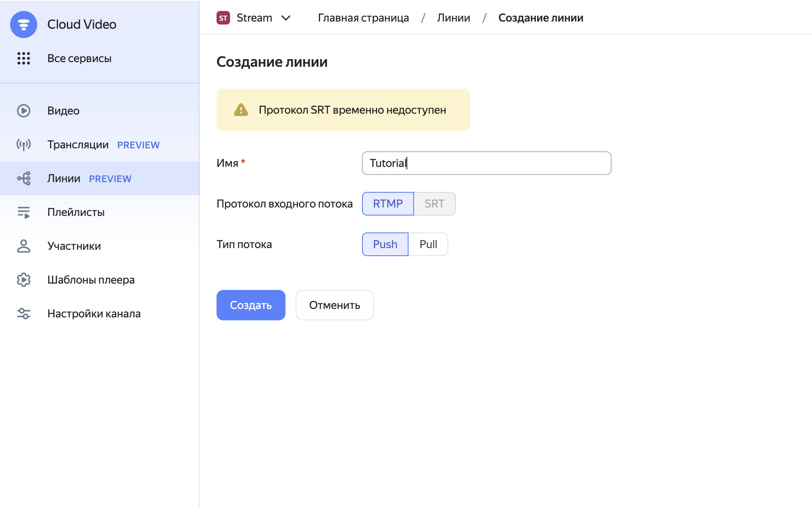This screenshot has width=812, height=508.
Task: Select SRT input protocol
Action: point(434,203)
